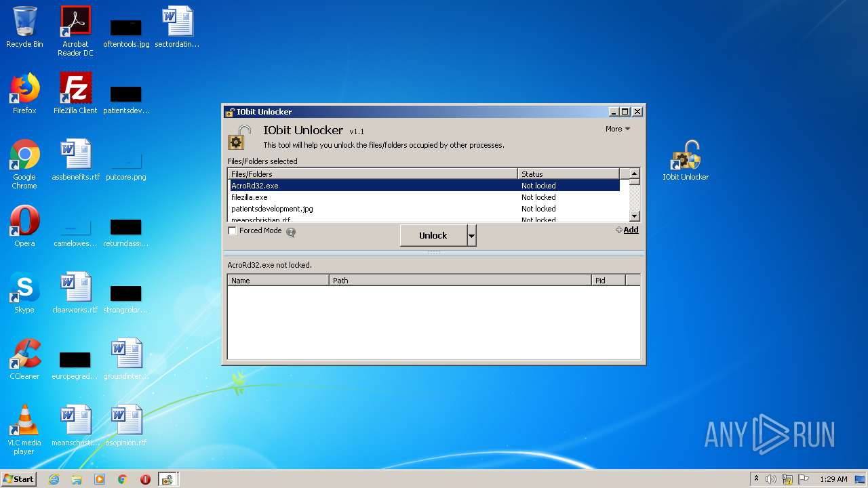Click the Pid column header
Viewport: 868px width, 488px height.
(x=608, y=280)
